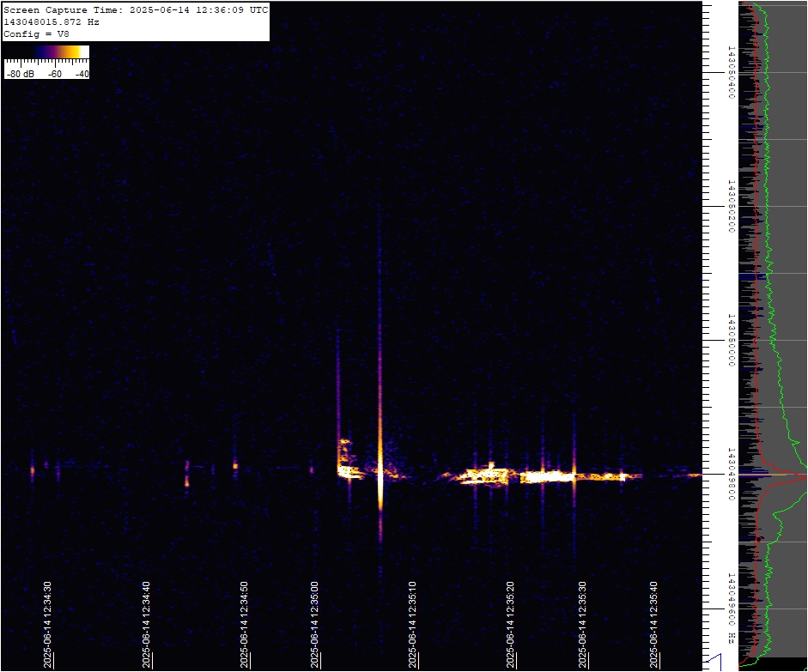
Task: Select the 12:34:30 time axis marker
Action: click(x=47, y=625)
